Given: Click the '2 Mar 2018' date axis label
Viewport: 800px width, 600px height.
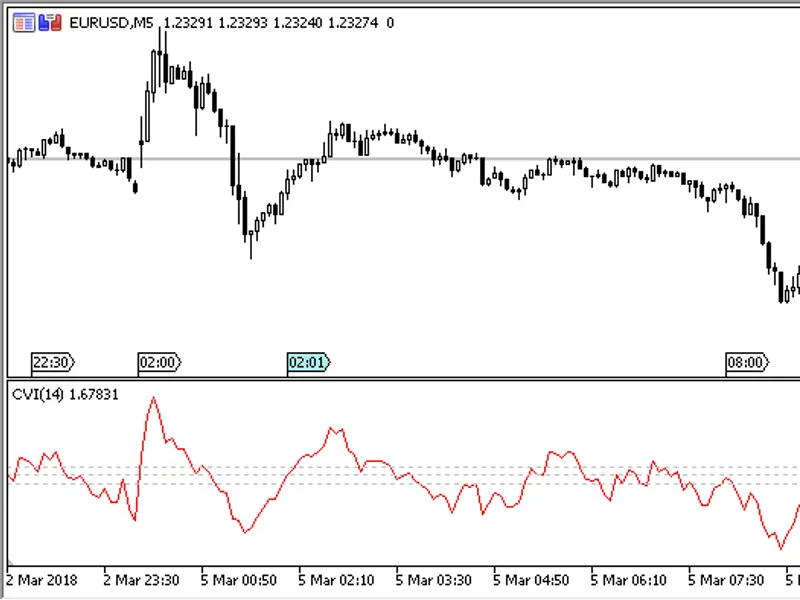Looking at the screenshot, I should coord(42,580).
